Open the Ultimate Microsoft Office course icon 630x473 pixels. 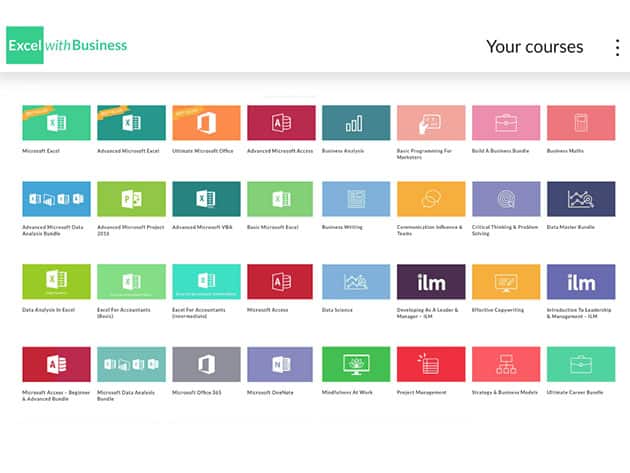pyautogui.click(x=206, y=122)
